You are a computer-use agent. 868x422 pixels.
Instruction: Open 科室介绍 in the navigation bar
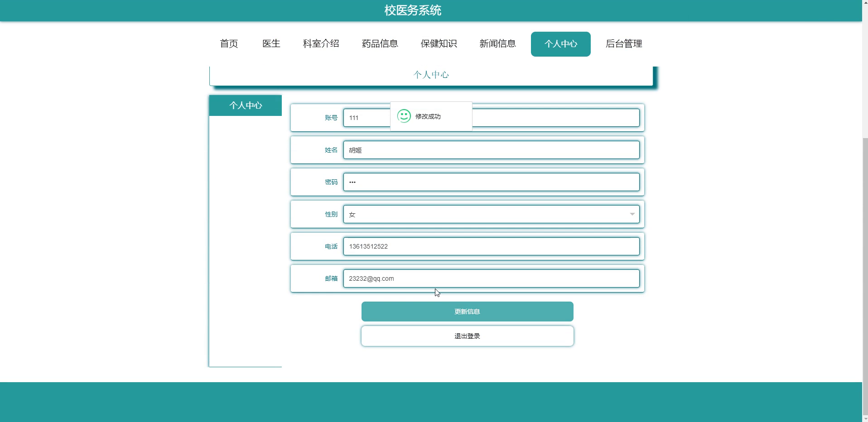click(321, 44)
